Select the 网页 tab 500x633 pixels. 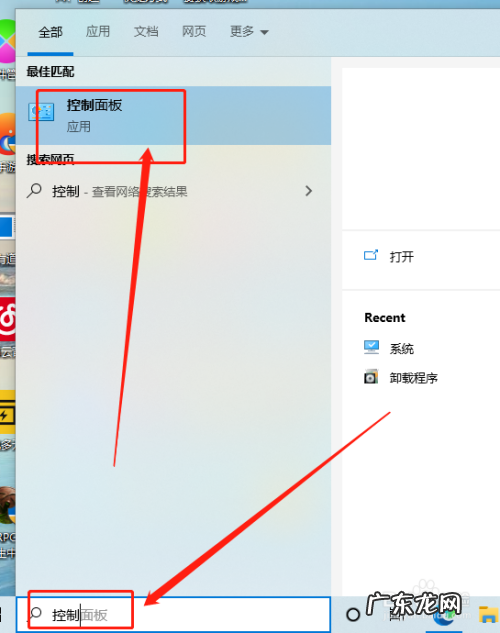point(194,31)
